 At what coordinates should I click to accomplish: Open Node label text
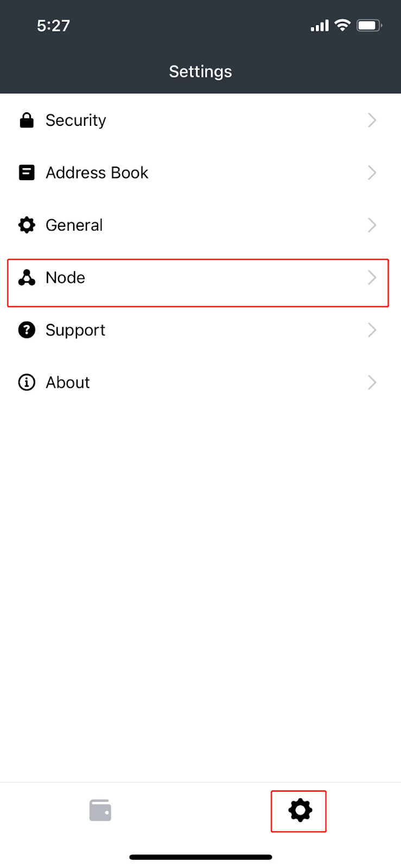click(65, 278)
